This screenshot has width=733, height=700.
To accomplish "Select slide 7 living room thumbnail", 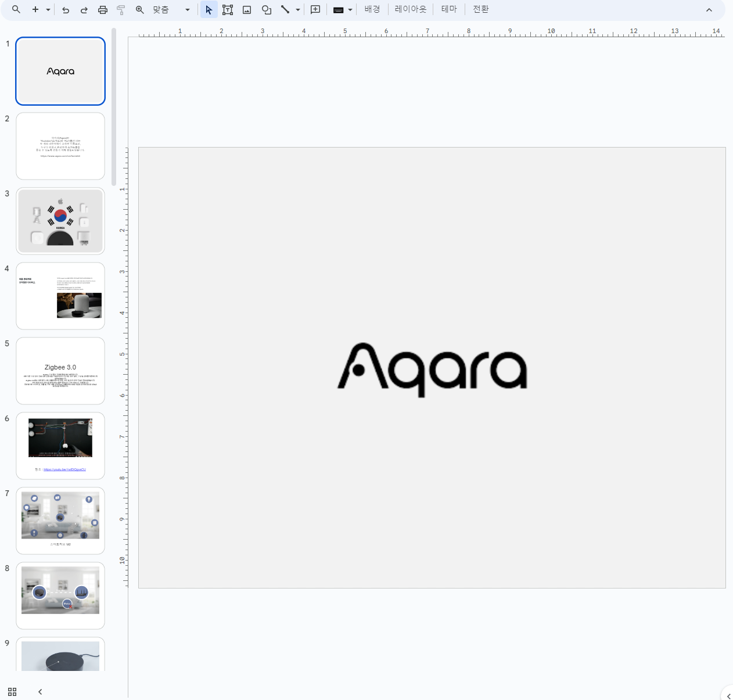I will tap(60, 521).
